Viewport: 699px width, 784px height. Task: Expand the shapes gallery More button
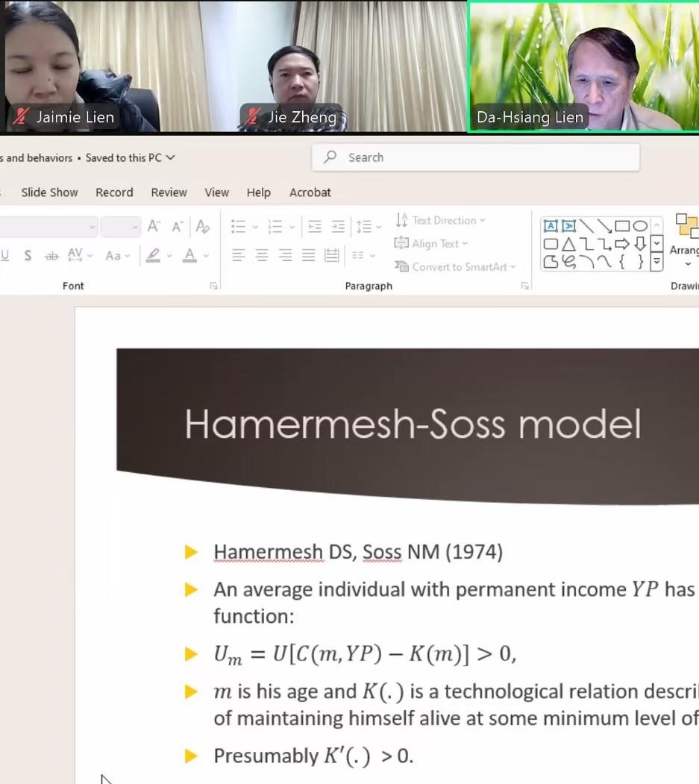[656, 261]
